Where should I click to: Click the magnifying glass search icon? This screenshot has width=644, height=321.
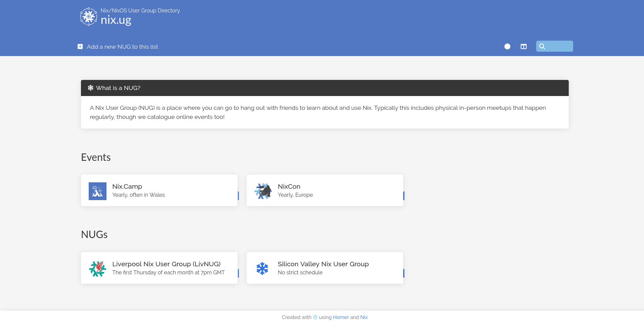(542, 46)
